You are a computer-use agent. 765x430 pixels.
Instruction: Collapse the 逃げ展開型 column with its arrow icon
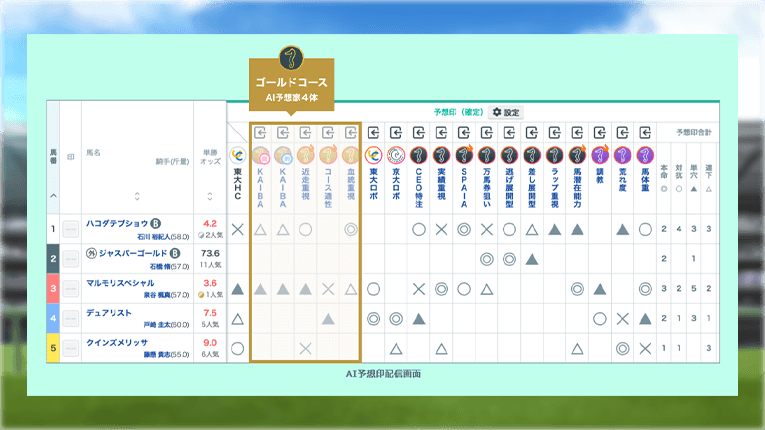tap(509, 132)
